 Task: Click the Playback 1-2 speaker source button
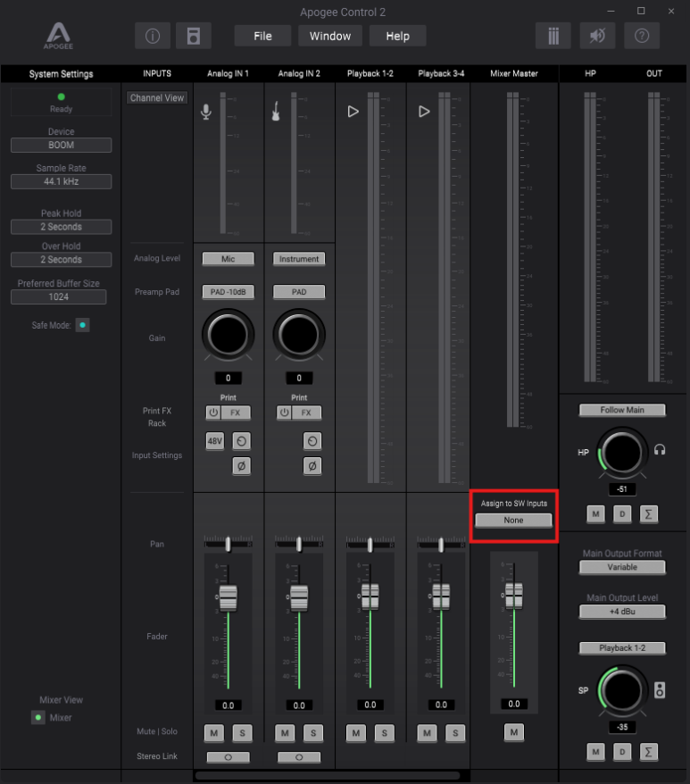pos(622,648)
